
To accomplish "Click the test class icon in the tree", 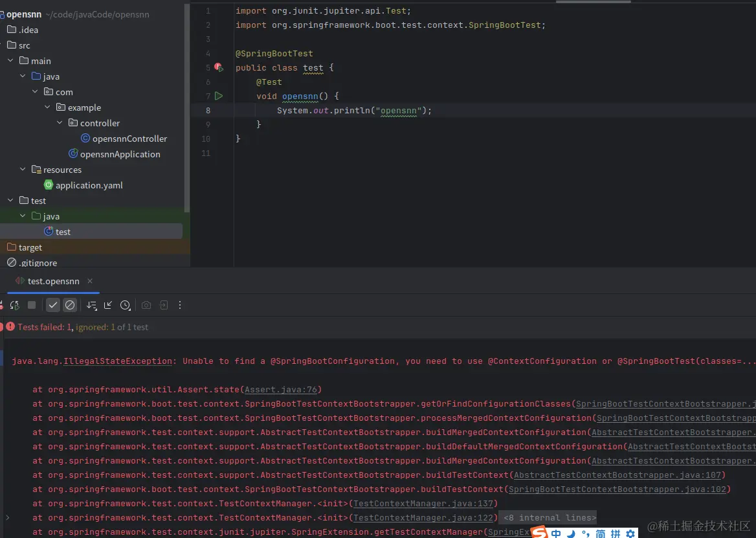I will pyautogui.click(x=48, y=231).
